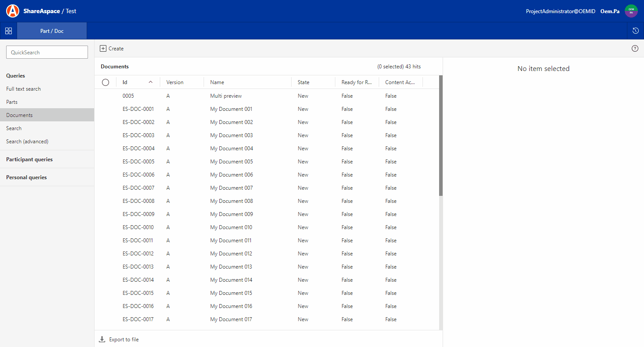Open the Search (advanced) query
This screenshot has width=644, height=347.
[x=27, y=142]
